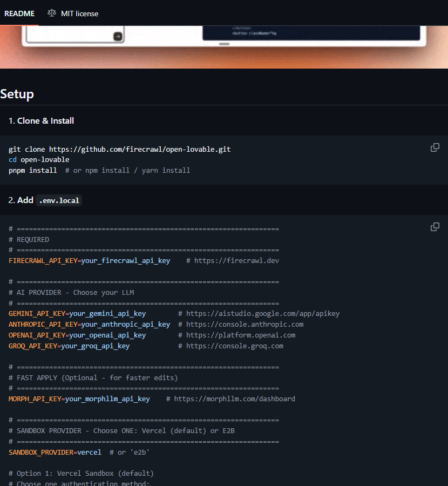448x486 pixels.
Task: Click the SANDBOX_PROVIDER variable name
Action: point(40,452)
